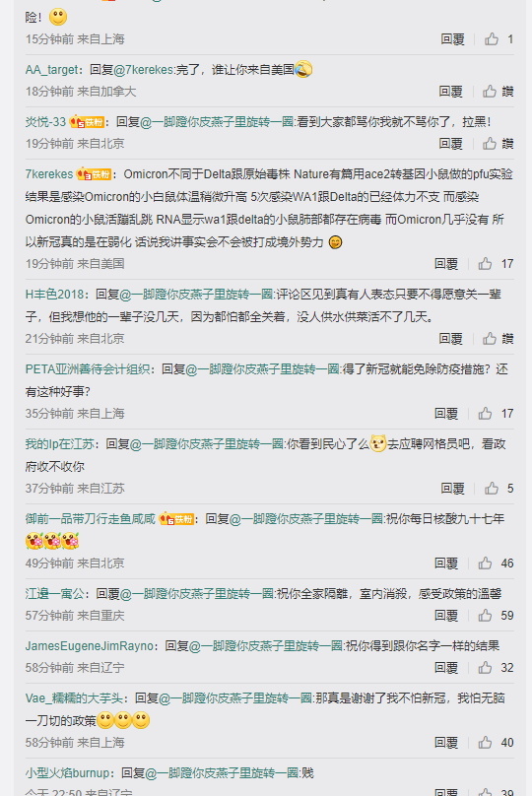Open 7kerekes' user profile
This screenshot has width=532, height=796.
[49, 174]
